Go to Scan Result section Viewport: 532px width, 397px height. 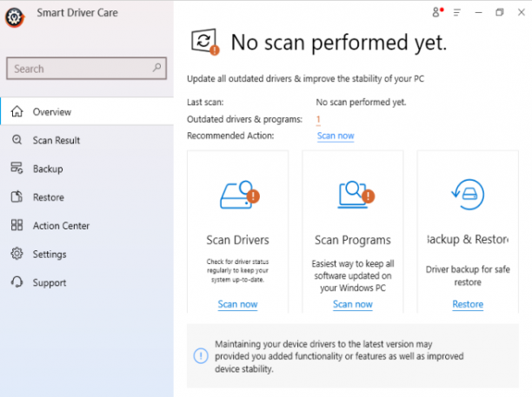pos(87,140)
